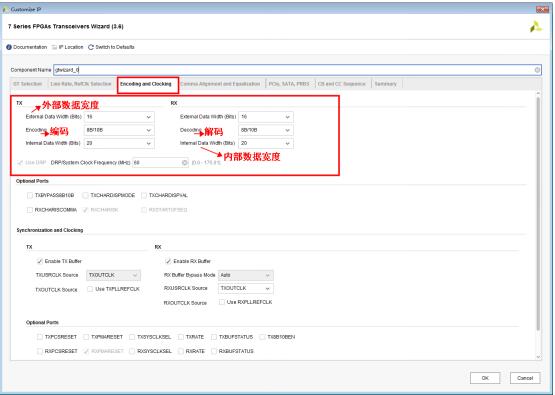Open the RX Decoding dropdown
Viewport: 555px width, 395px height.
click(266, 130)
